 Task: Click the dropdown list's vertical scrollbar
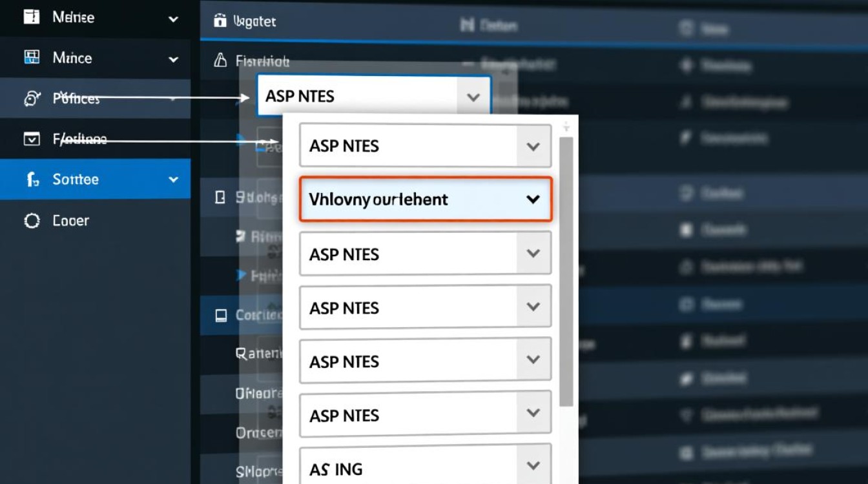coord(566,271)
